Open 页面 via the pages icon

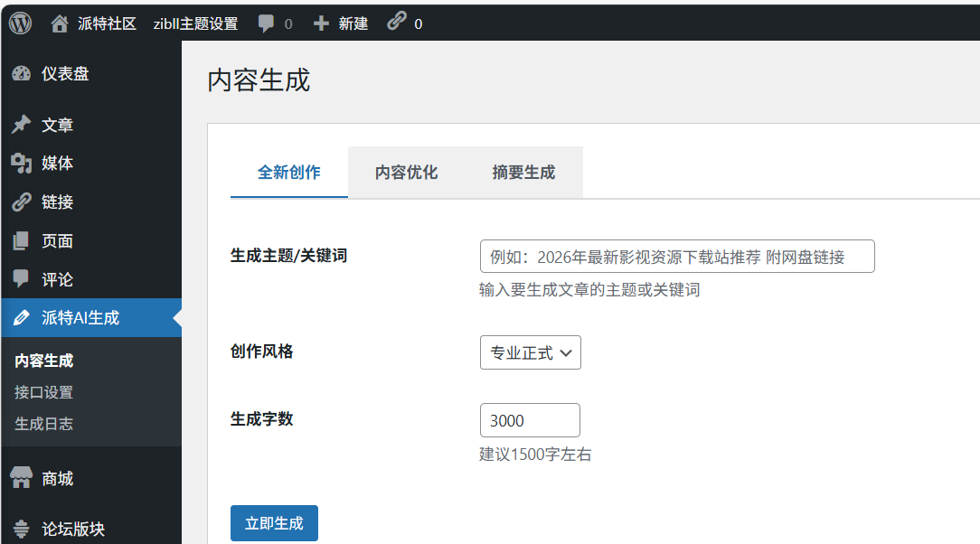coord(22,240)
